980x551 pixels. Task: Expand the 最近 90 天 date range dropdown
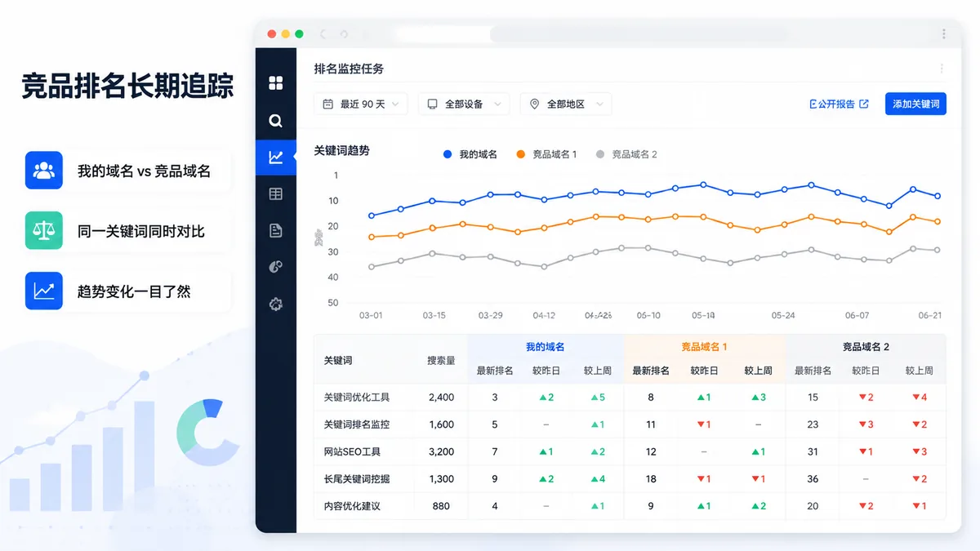click(361, 104)
